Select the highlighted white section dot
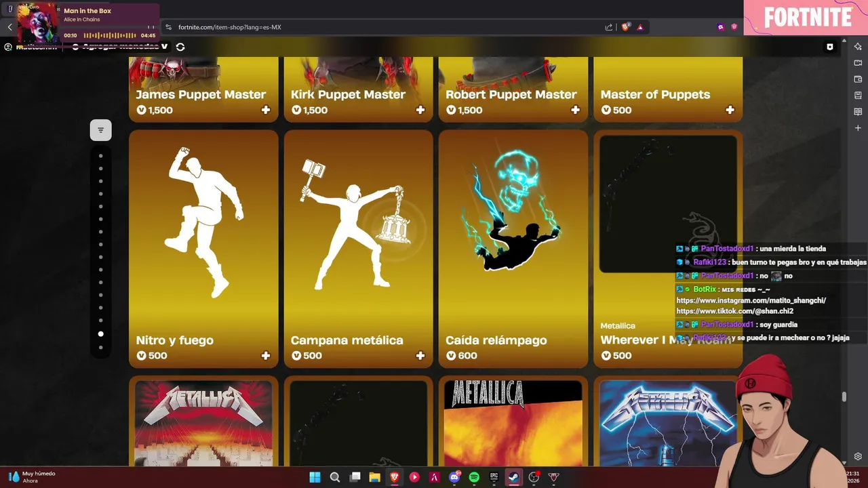 click(x=100, y=333)
